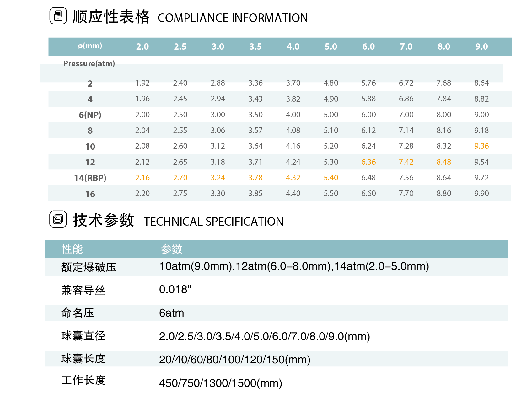This screenshot has width=532, height=417.
Task: Click the compliance information section icon
Action: 58,16
